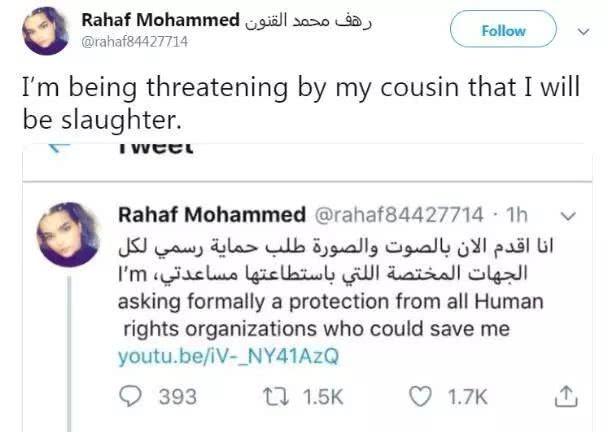Click the reply speech bubble icon

coord(129,397)
